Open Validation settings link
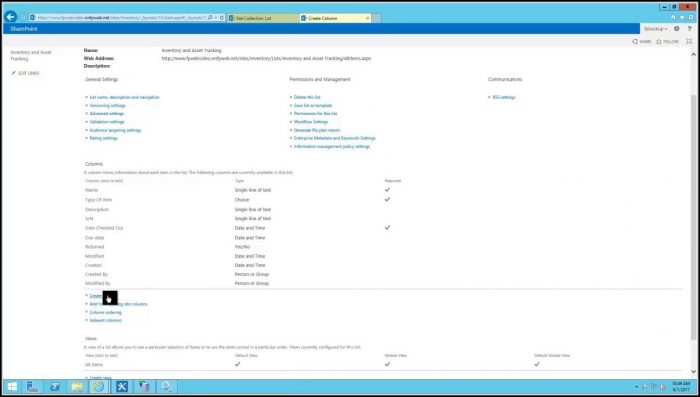Screen dimensions: 700x397 pos(107,122)
